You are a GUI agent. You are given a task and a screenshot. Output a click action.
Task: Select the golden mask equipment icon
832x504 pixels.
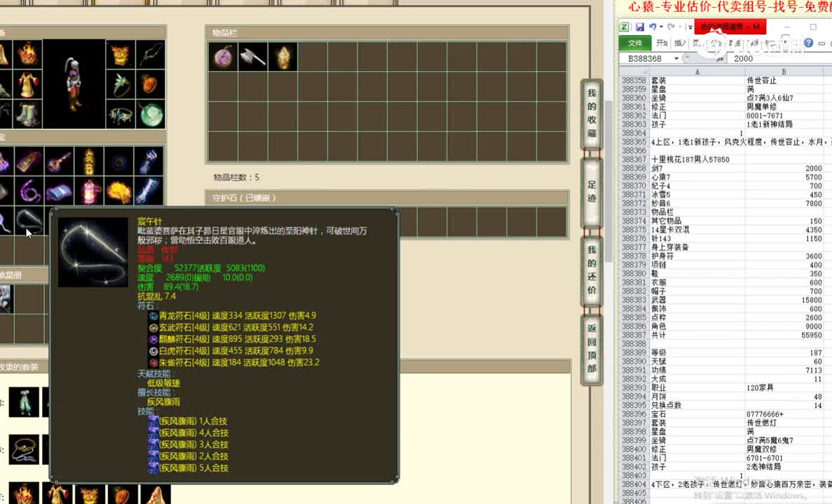tap(120, 54)
